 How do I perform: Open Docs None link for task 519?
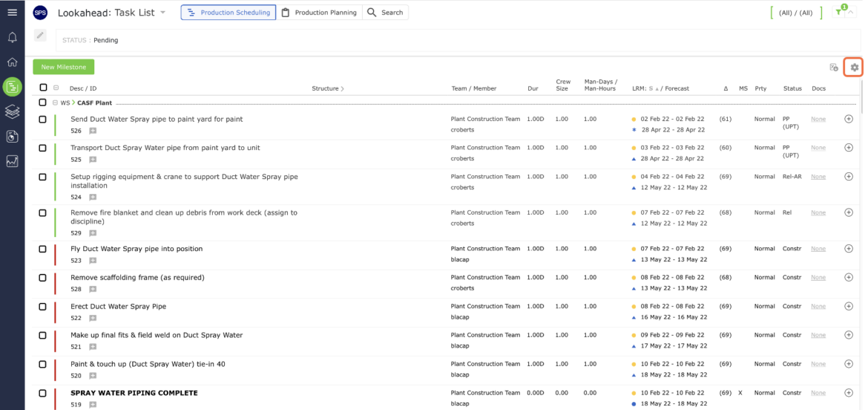click(818, 393)
